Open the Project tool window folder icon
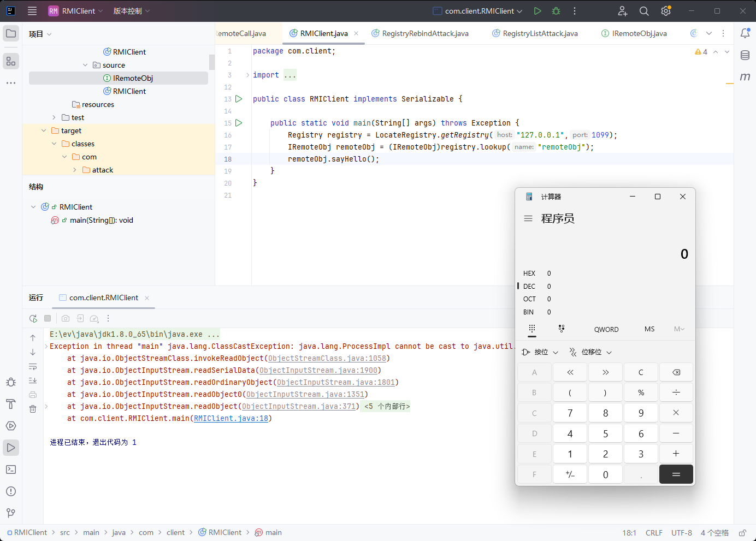 (11, 33)
